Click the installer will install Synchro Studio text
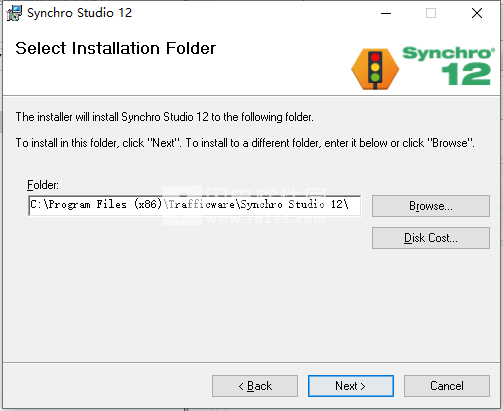The width and height of the screenshot is (503, 411). 165,117
